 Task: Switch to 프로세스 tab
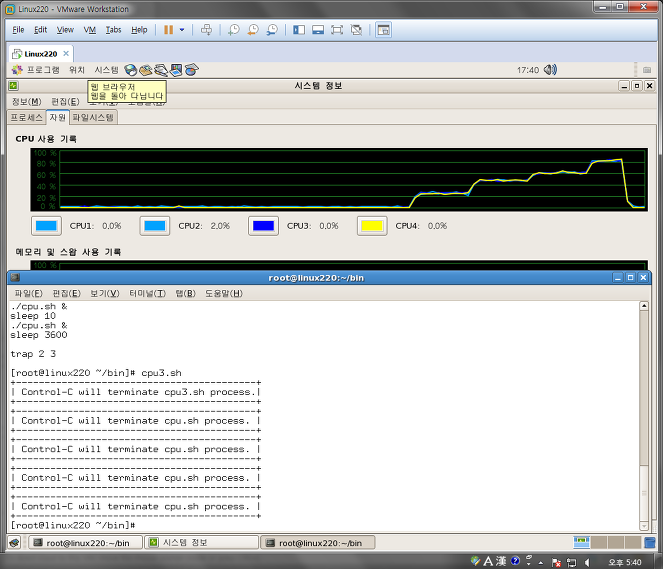point(27,118)
